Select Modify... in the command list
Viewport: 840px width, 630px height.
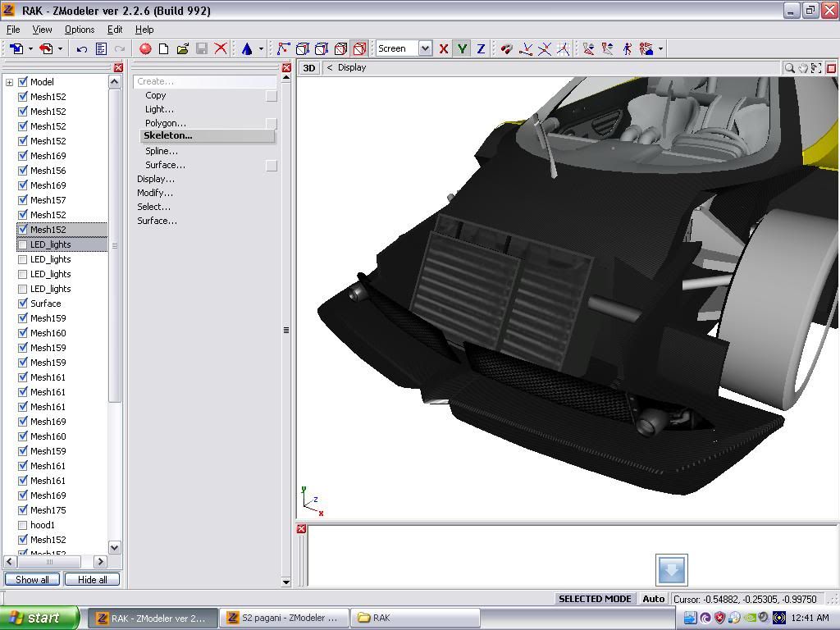tap(155, 193)
